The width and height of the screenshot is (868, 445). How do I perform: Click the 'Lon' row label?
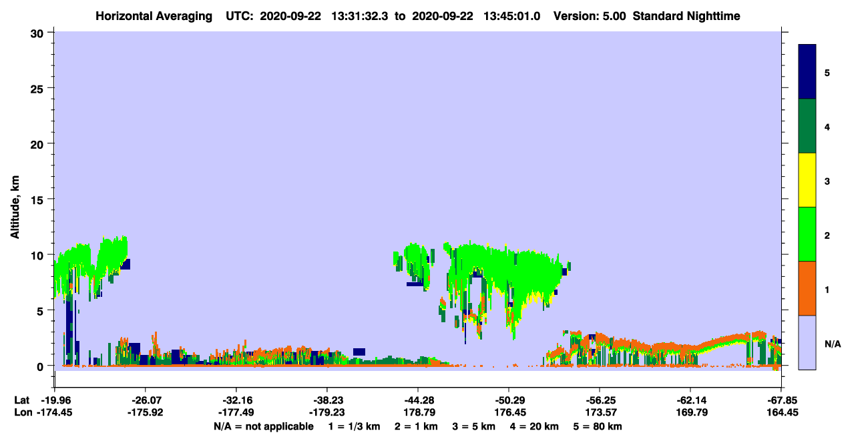[23, 412]
